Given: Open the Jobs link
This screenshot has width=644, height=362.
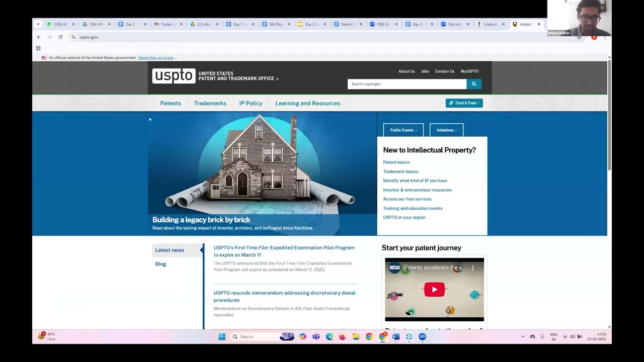Looking at the screenshot, I should (425, 71).
